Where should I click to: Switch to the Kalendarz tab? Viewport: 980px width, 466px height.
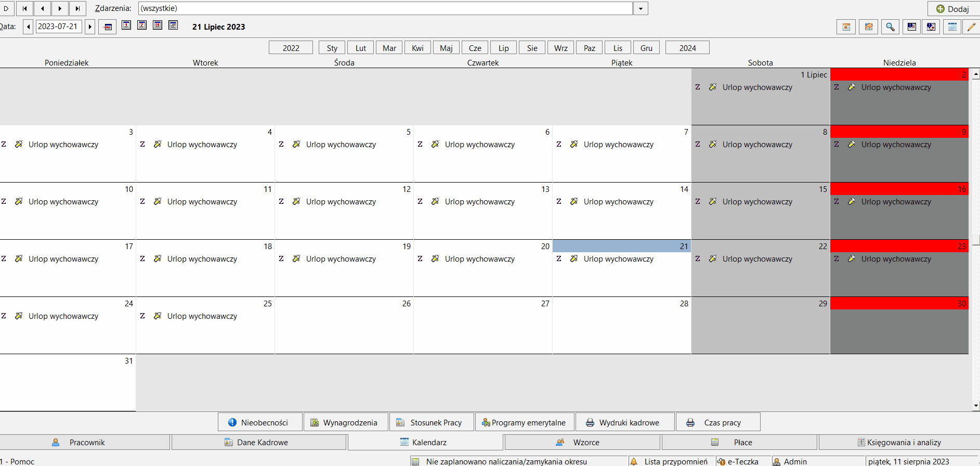click(x=425, y=442)
